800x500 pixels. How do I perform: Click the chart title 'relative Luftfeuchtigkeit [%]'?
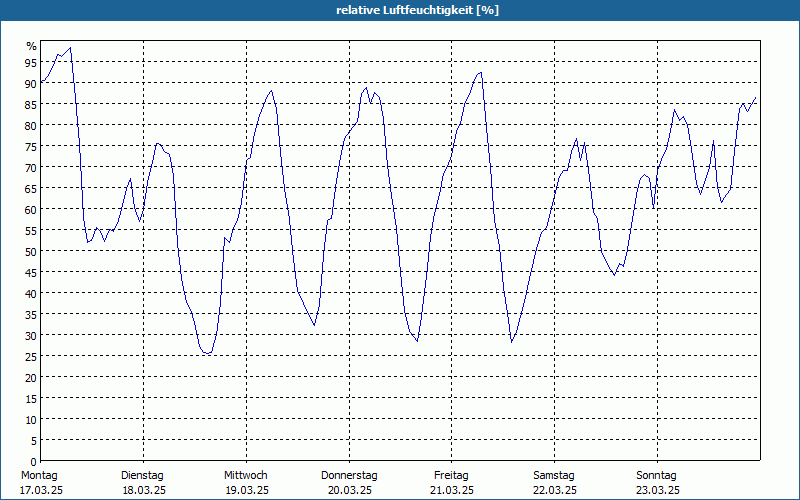coord(417,10)
